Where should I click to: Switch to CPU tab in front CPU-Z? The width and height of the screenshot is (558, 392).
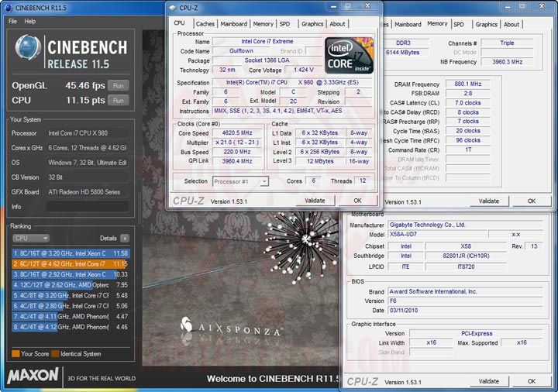179,23
